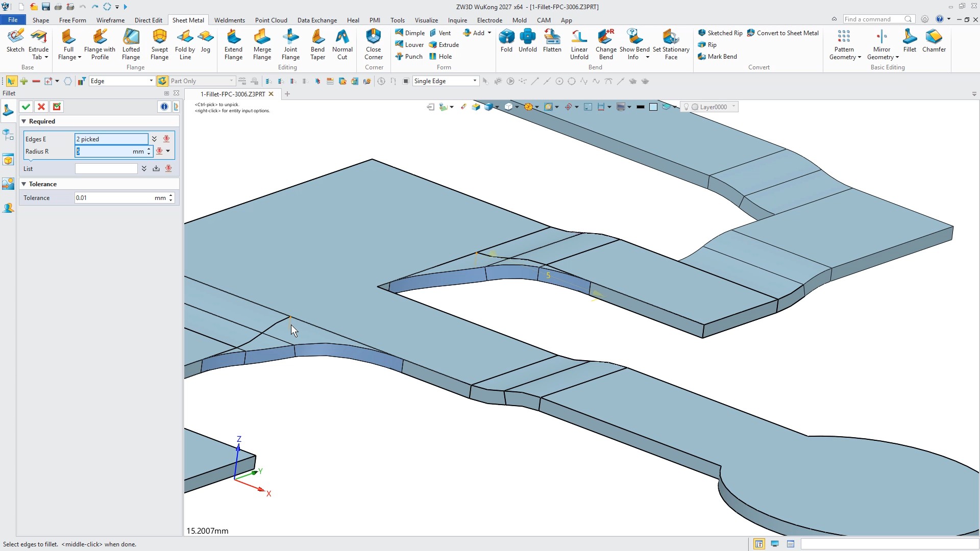
Task: Select the Fold tool icon
Action: point(506,41)
